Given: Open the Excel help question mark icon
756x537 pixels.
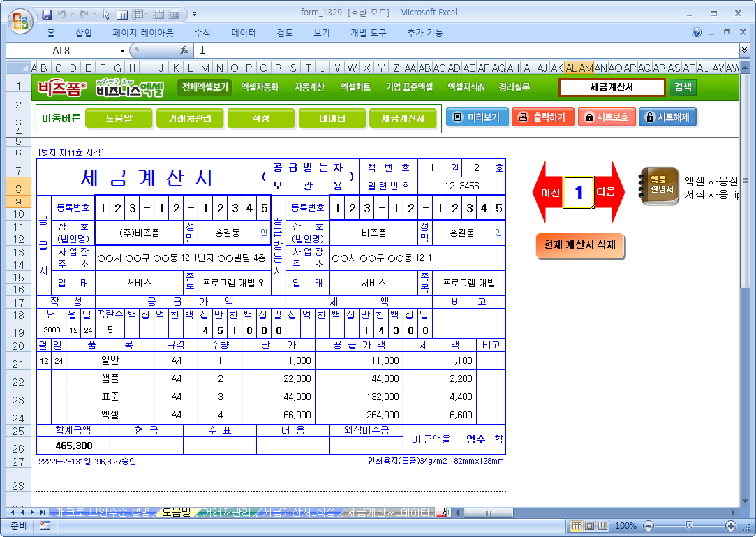Looking at the screenshot, I should (697, 32).
